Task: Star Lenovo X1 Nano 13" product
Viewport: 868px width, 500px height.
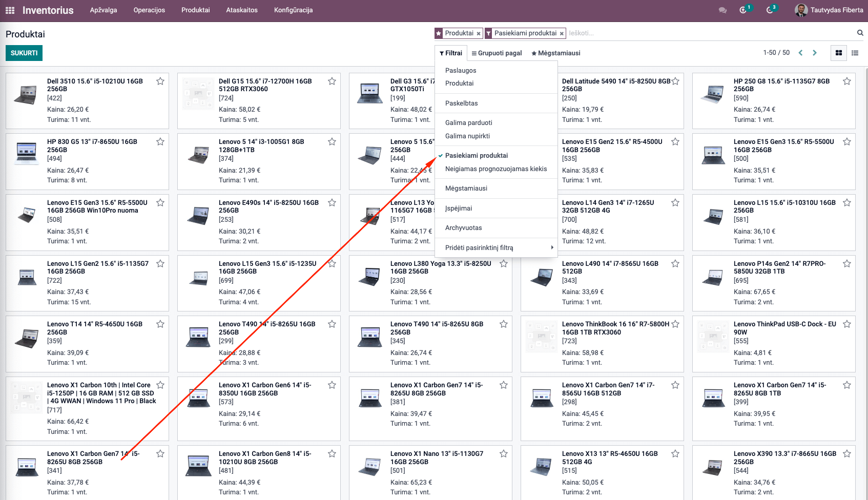Action: pos(504,453)
